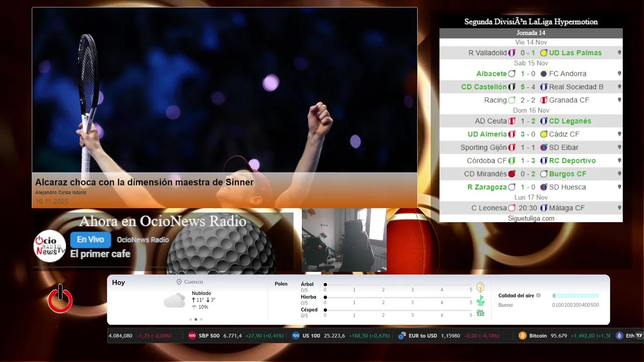Select the third weather carousel dot
The image size is (644, 362).
click(x=201, y=319)
